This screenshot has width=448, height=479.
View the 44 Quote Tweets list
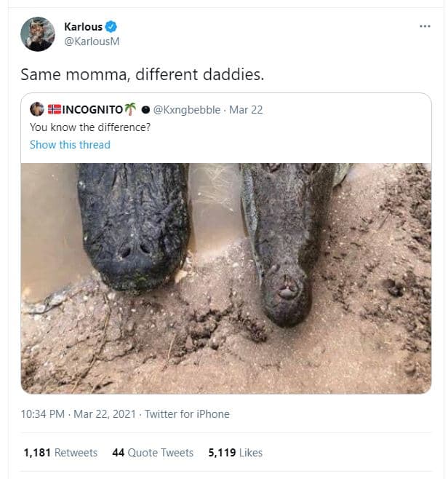click(153, 453)
